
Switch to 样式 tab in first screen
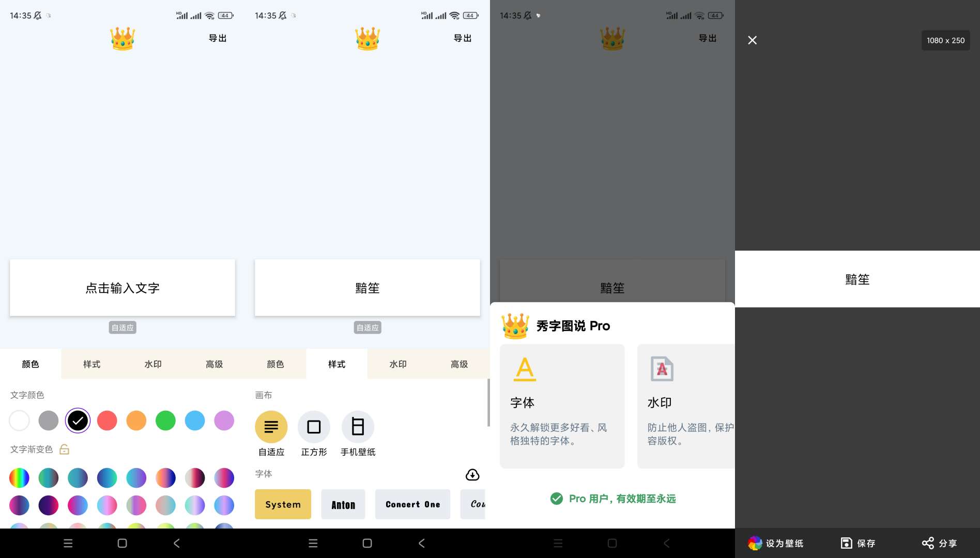92,364
